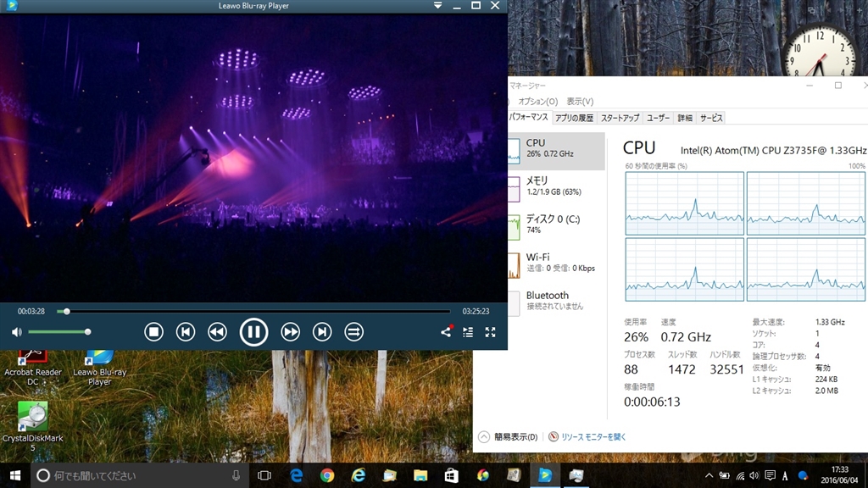The image size is (868, 488).
Task: Mute the player volume speaker icon
Action: tap(16, 332)
